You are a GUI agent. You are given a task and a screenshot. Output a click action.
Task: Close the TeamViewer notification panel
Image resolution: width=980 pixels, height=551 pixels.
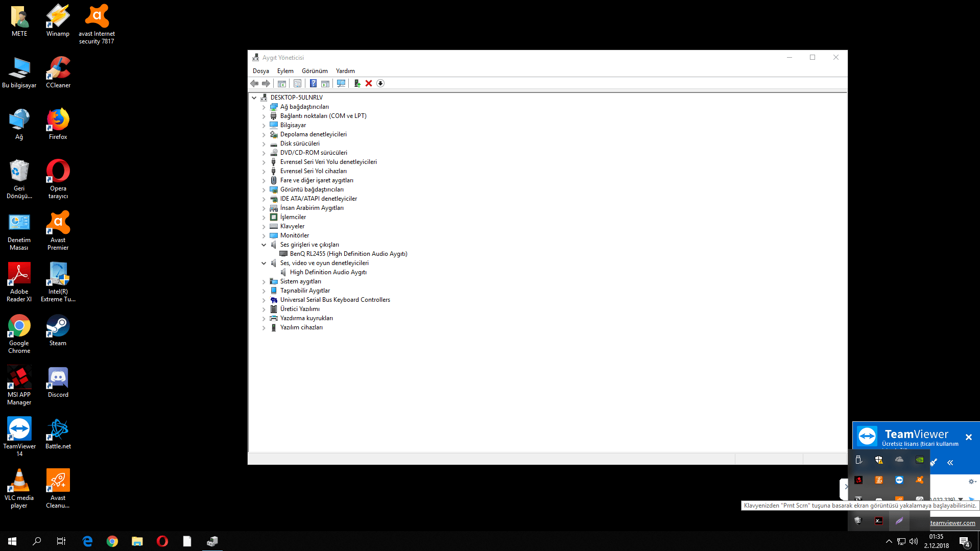tap(969, 437)
